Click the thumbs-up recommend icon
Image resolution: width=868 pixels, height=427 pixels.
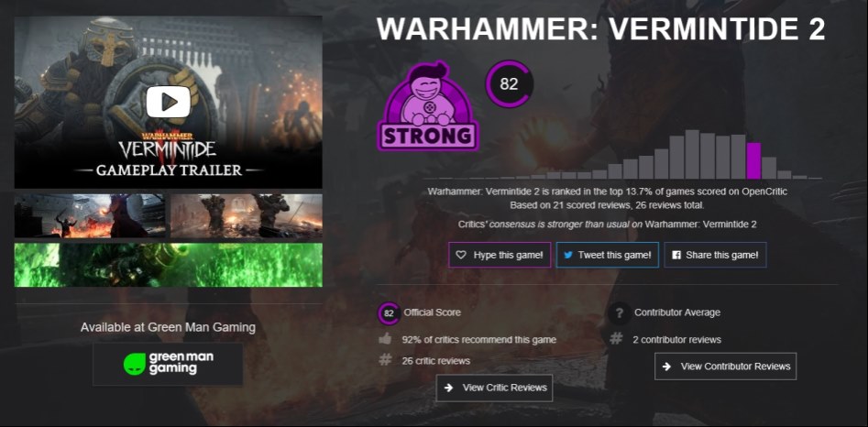(x=385, y=338)
